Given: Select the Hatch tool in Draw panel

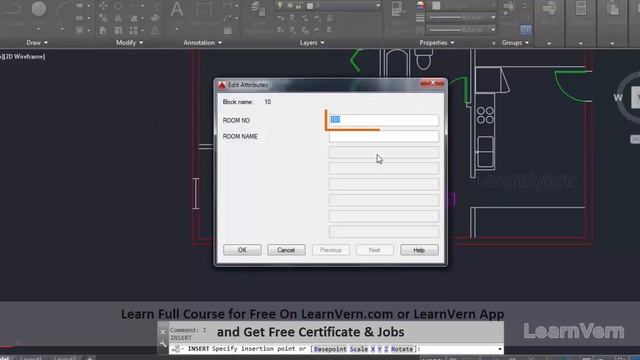Looking at the screenshot, I should pos(80,31).
